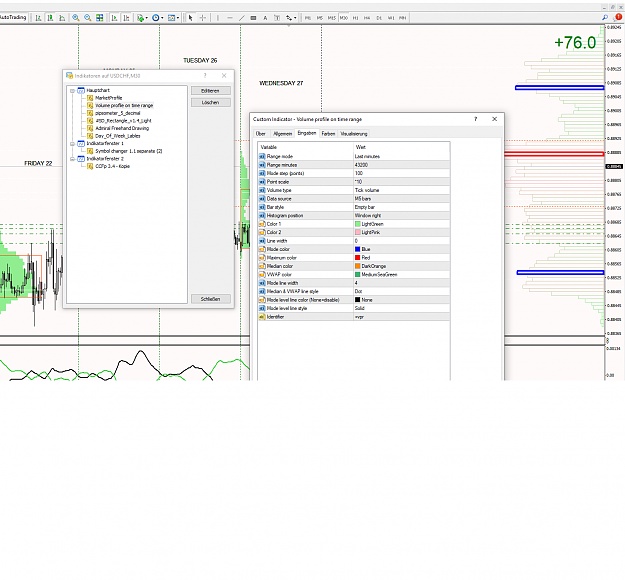Select the text label tool
This screenshot has height=580, width=625.
coord(277,18)
